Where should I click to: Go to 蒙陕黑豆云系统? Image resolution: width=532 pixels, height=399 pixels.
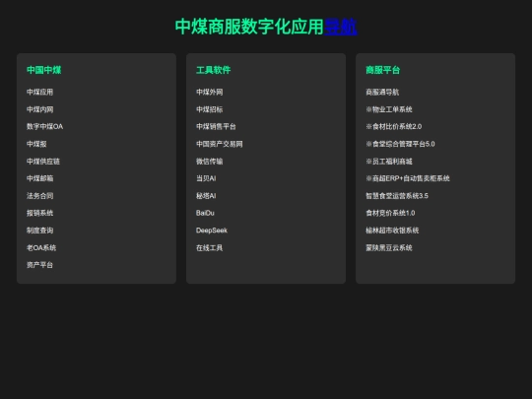(x=389, y=247)
